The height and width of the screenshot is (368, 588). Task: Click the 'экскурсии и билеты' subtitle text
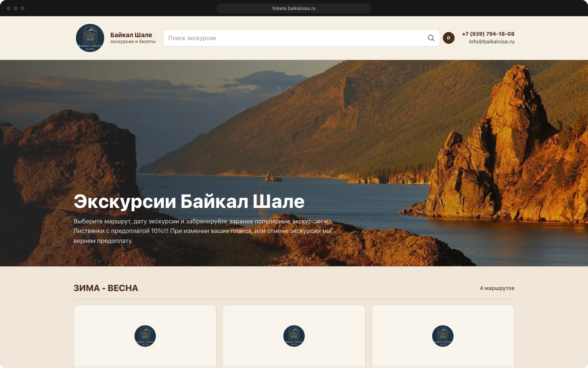click(133, 42)
